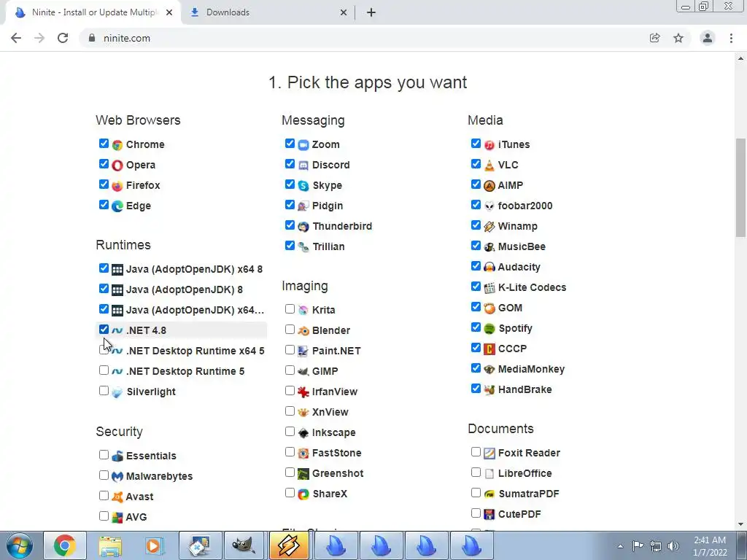Tick the Krita checkbox

click(x=290, y=309)
